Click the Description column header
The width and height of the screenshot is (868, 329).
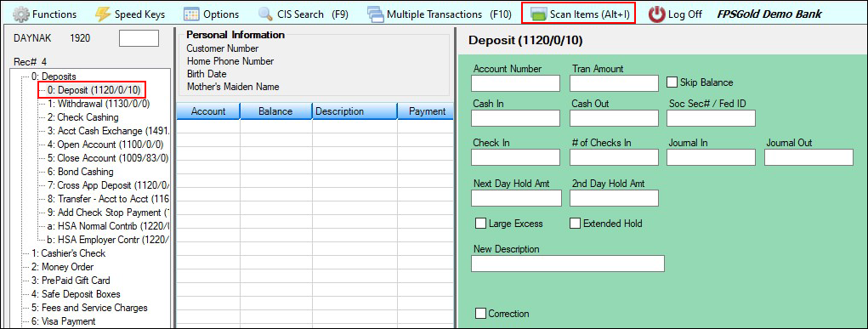pos(355,111)
